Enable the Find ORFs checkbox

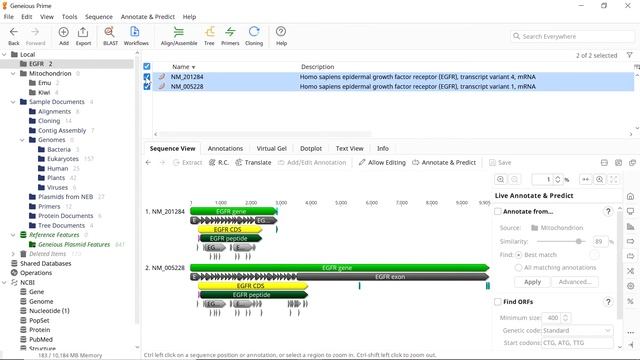coord(498,302)
